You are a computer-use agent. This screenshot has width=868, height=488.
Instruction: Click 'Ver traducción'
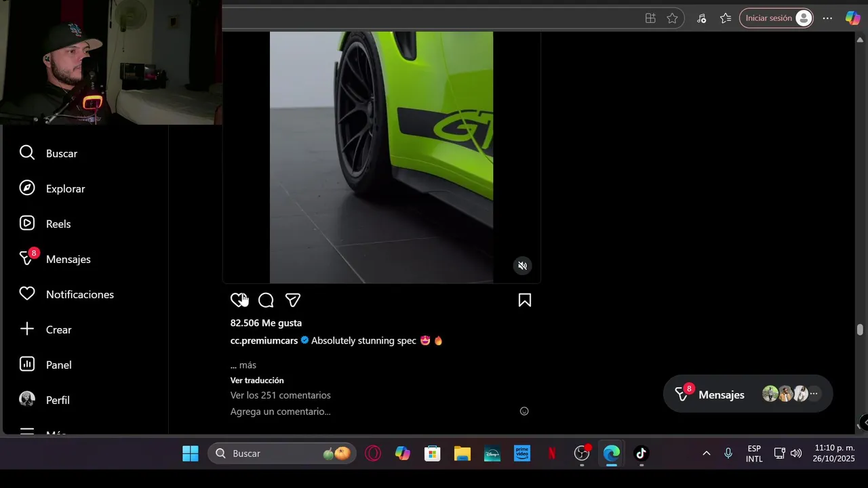(x=257, y=380)
